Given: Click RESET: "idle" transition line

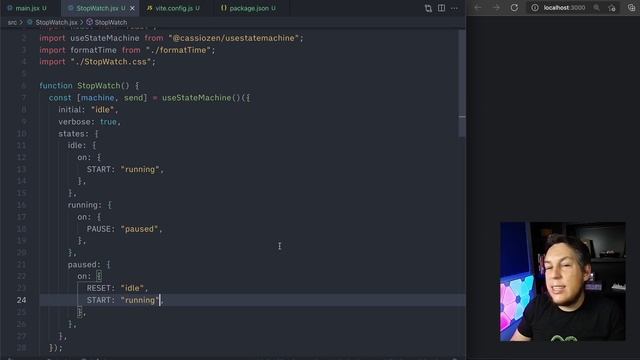Looking at the screenshot, I should [x=117, y=288].
